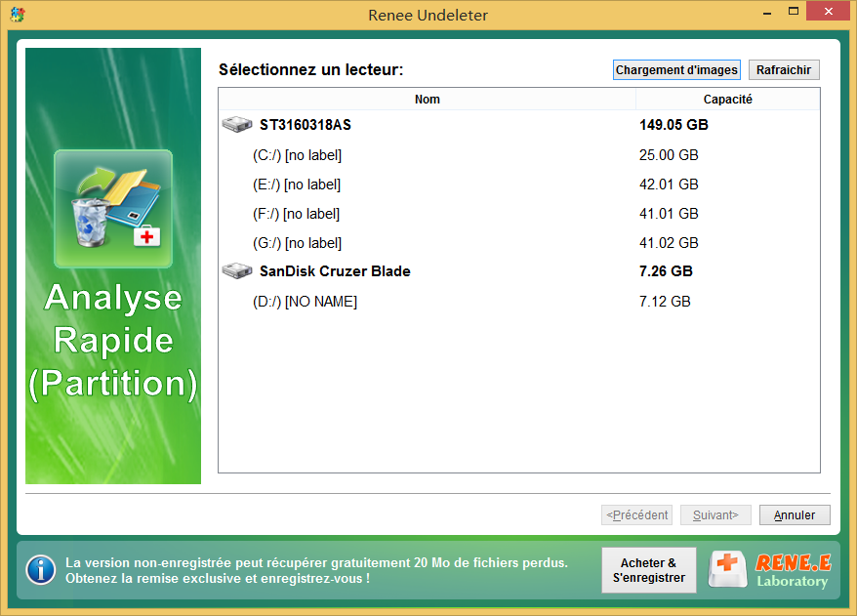
Task: Click the blue information icon
Action: [40, 570]
